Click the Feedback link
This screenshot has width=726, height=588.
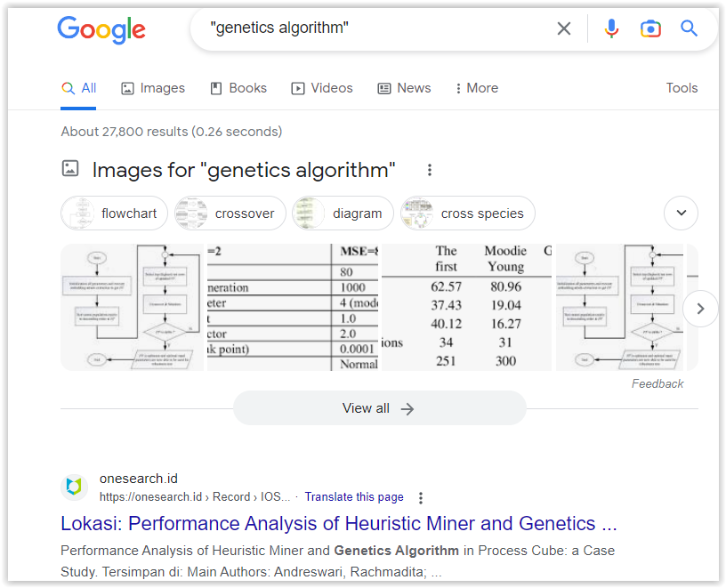[657, 383]
